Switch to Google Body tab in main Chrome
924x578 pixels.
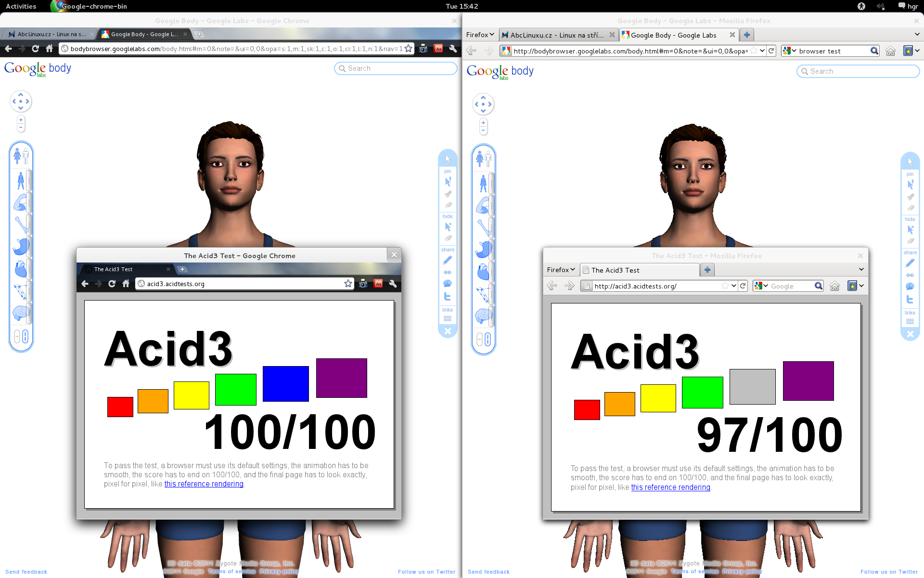click(143, 34)
